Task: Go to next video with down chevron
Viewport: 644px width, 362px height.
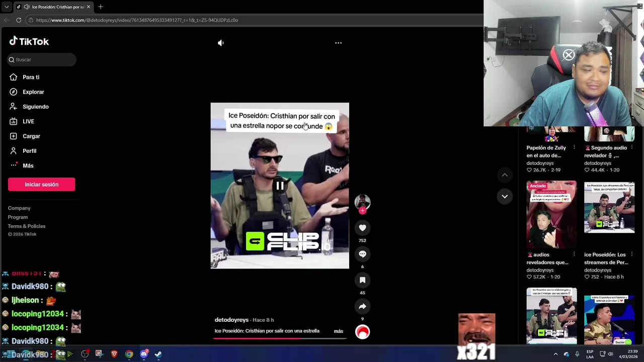Action: click(504, 197)
